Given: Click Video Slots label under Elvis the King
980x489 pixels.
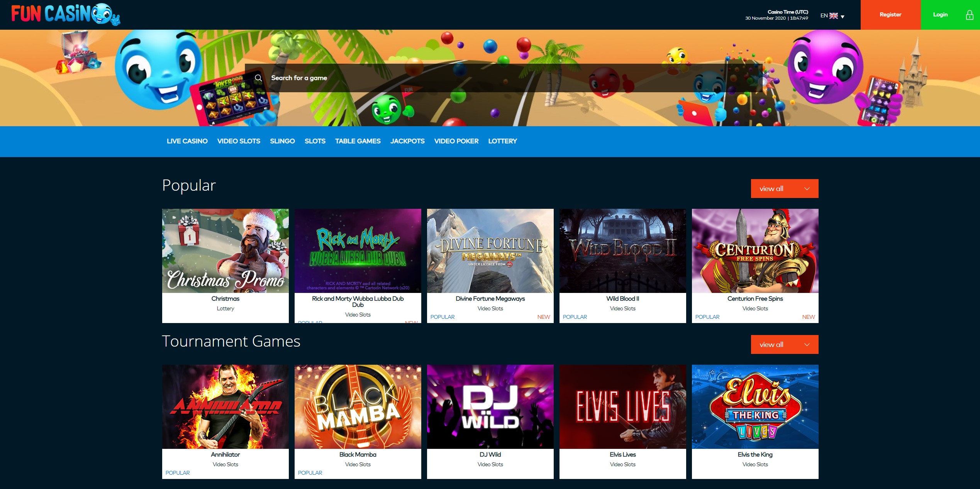Looking at the screenshot, I should tap(755, 465).
